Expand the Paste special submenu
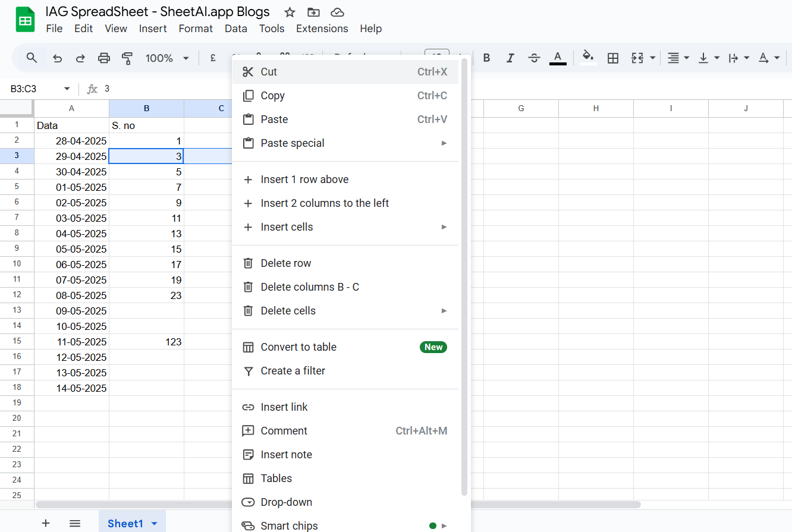Image resolution: width=792 pixels, height=532 pixels. point(444,143)
